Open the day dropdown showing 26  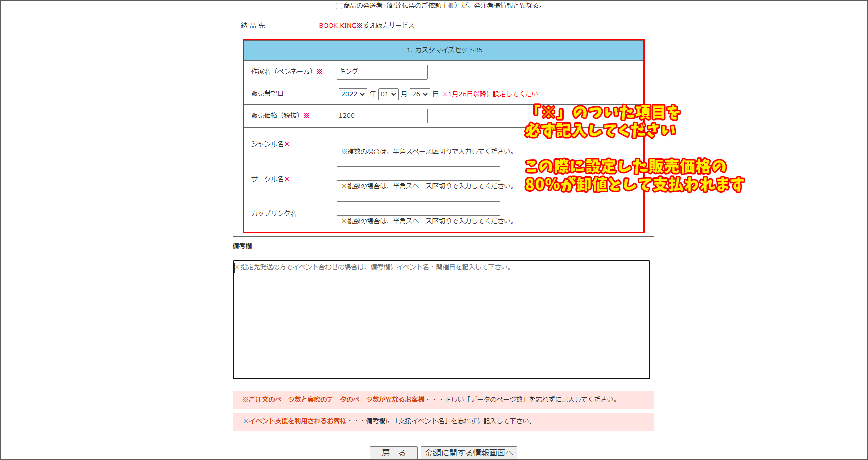(420, 94)
